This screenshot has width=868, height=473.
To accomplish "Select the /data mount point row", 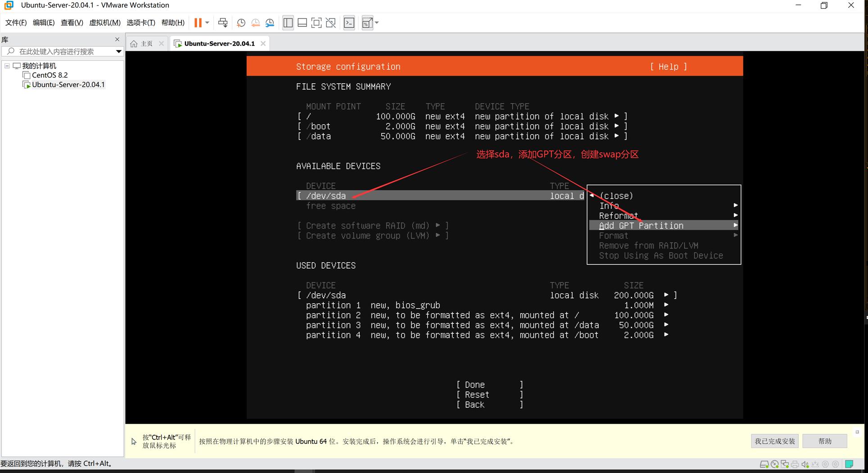I will (462, 136).
